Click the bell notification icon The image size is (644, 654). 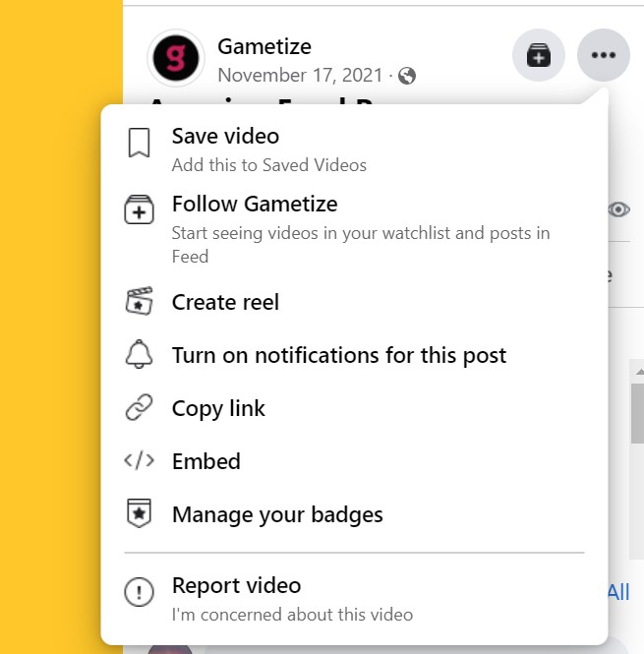point(139,354)
